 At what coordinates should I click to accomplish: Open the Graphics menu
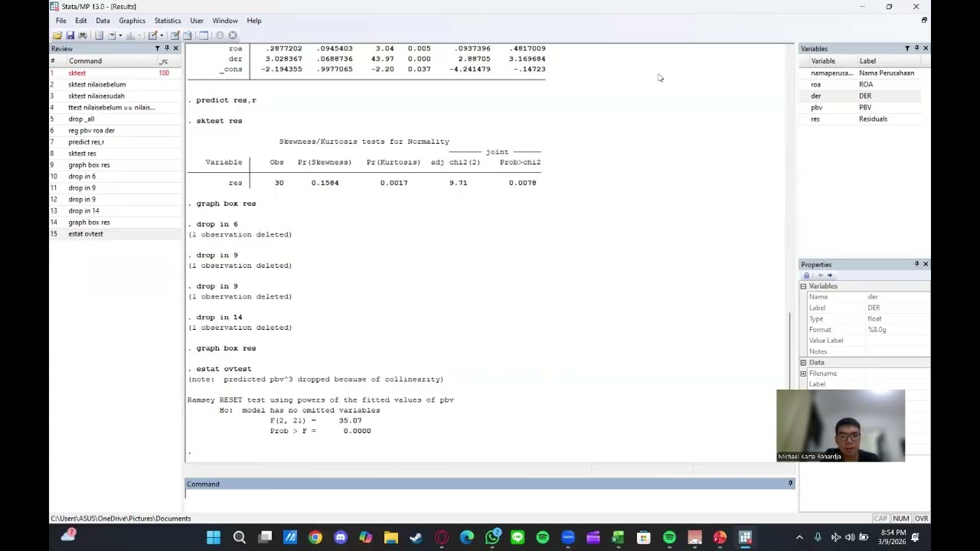coord(132,21)
